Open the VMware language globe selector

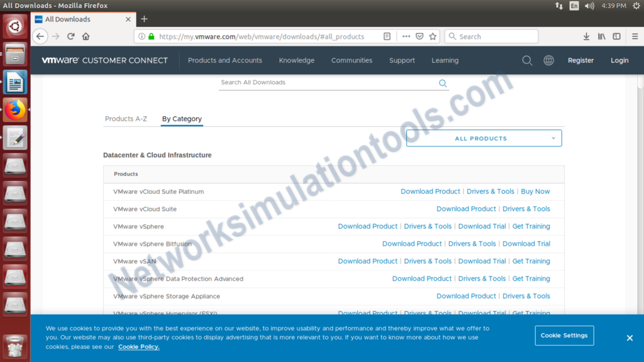(x=548, y=60)
